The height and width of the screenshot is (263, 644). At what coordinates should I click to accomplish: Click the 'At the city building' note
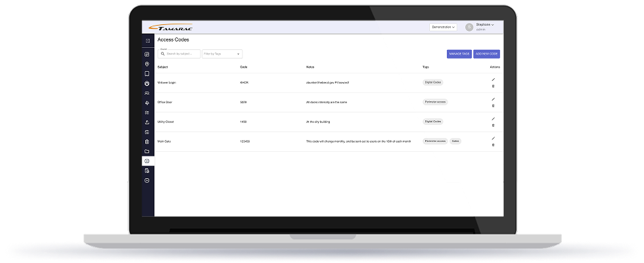click(318, 122)
